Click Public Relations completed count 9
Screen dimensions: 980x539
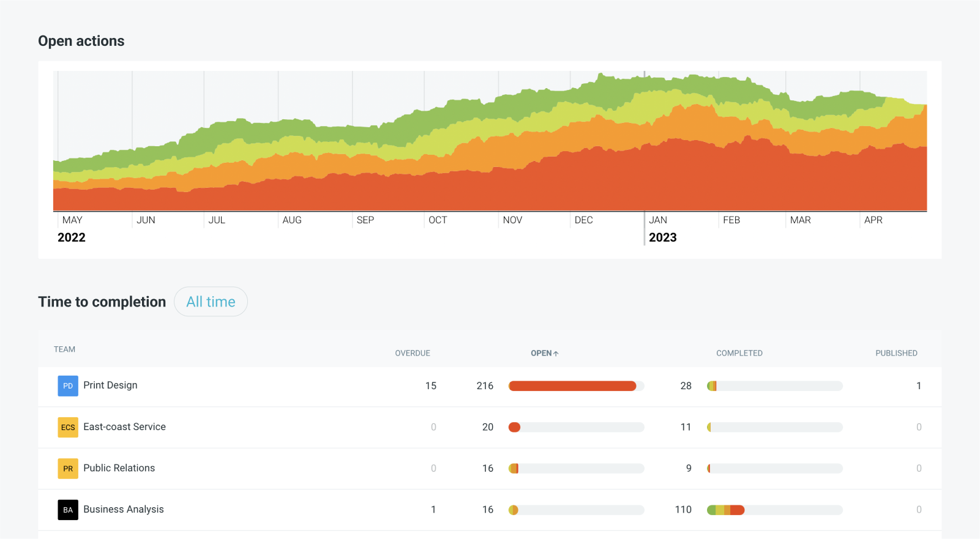[x=689, y=469]
